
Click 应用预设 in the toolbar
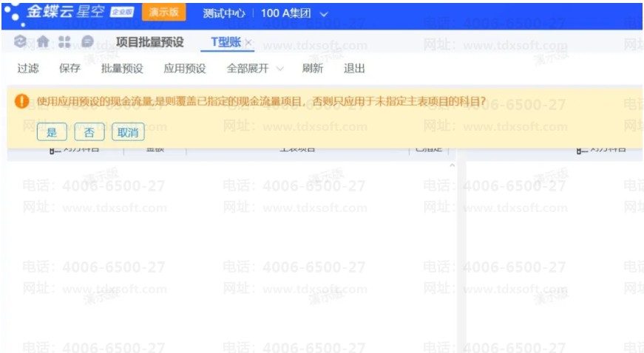[x=185, y=68]
